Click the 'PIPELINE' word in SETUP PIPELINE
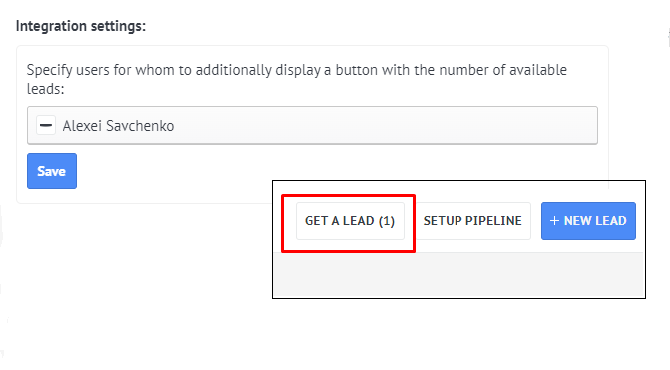The height and width of the screenshot is (370, 670). pyautogui.click(x=493, y=221)
